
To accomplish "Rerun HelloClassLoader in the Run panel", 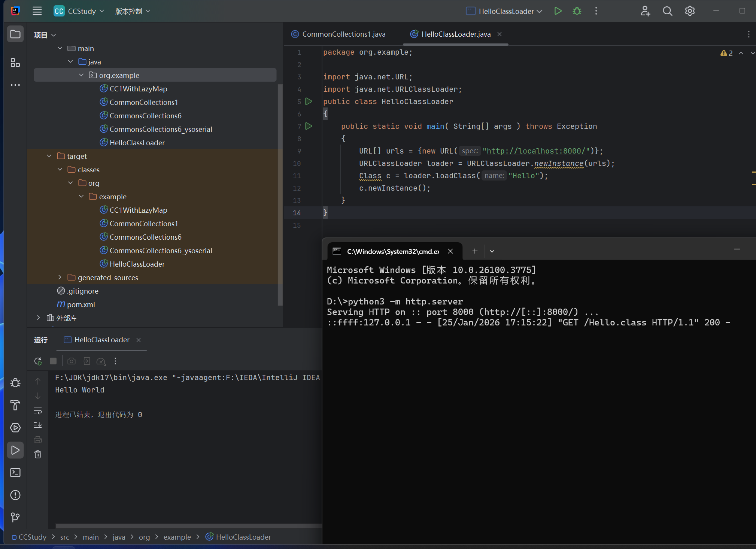I will pyautogui.click(x=38, y=361).
